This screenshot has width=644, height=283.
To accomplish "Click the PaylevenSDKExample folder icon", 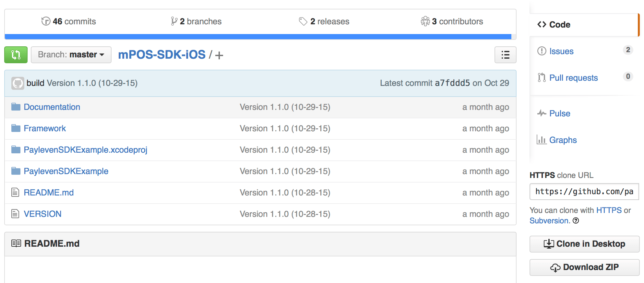I will tap(16, 171).
